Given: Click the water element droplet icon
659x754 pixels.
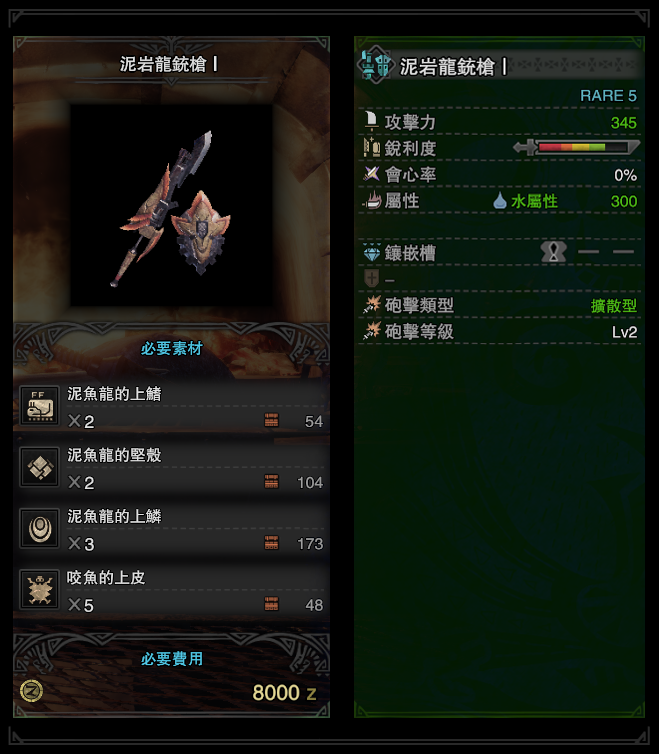Looking at the screenshot, I should (500, 201).
